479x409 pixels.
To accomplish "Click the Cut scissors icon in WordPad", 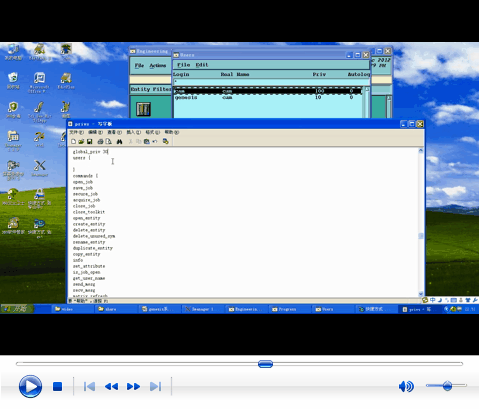I will click(x=130, y=142).
